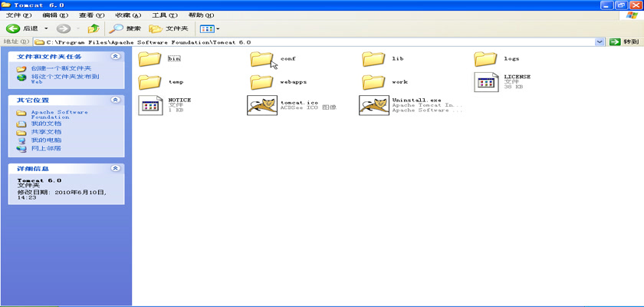Open 我的电脑 link

click(47, 140)
